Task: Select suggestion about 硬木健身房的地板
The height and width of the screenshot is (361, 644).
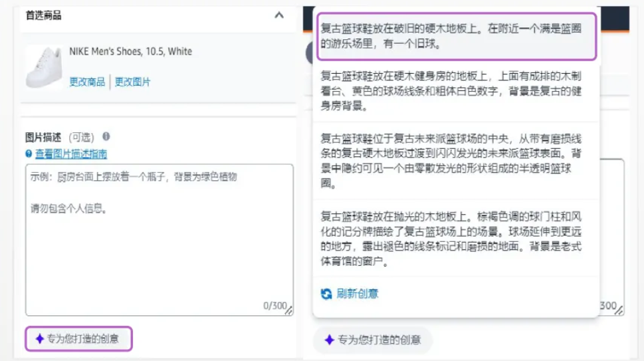Action: coord(457,91)
